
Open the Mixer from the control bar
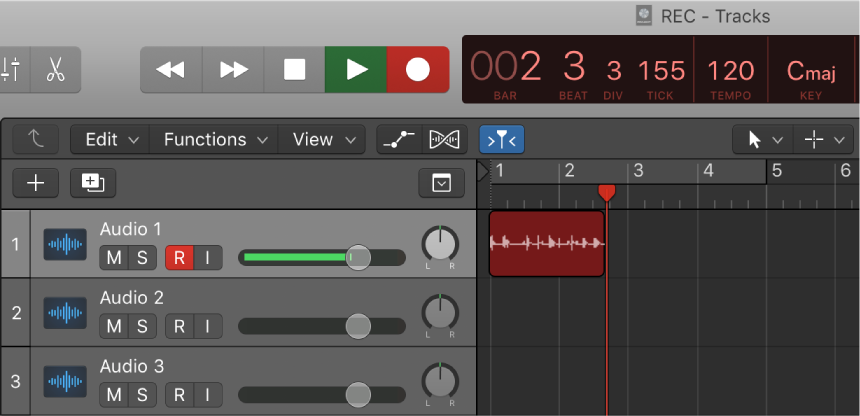(x=14, y=70)
